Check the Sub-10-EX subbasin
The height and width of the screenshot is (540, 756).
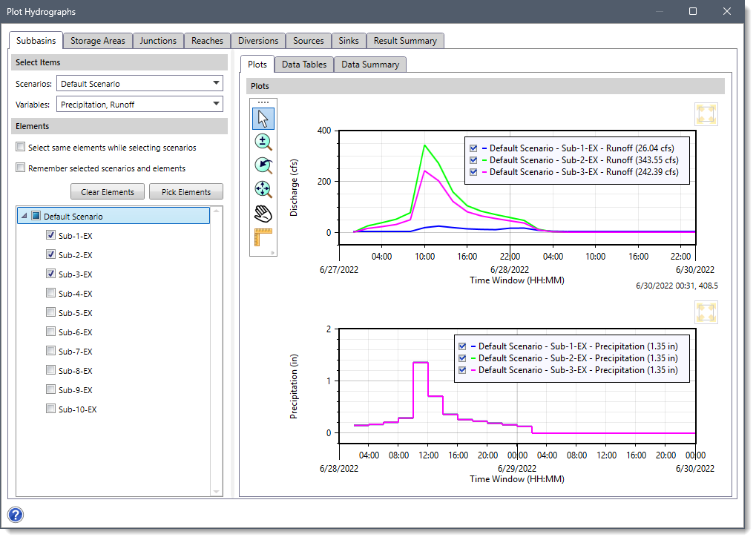[50, 409]
